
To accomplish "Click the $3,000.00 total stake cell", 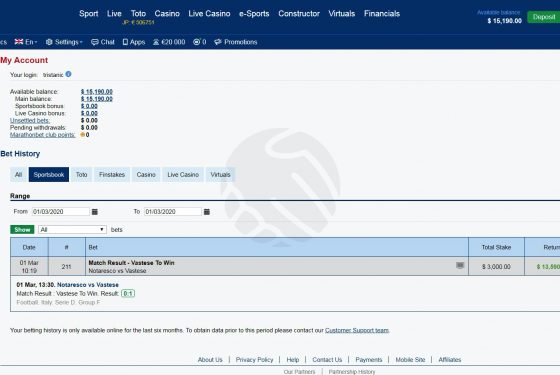I will coord(496,267).
